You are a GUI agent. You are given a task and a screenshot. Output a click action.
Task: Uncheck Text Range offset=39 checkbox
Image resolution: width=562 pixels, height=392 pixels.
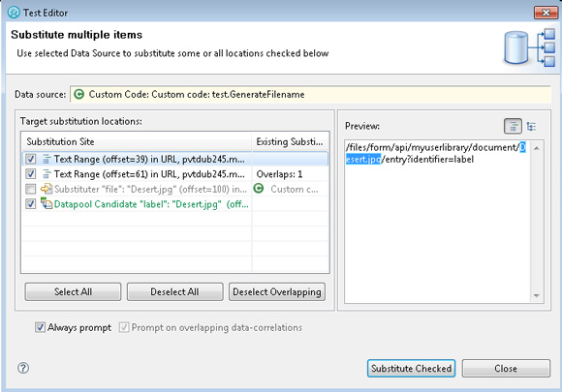click(x=31, y=159)
